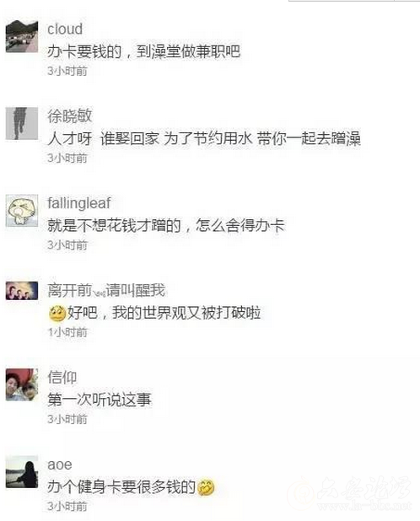The width and height of the screenshot is (420, 521).
Task: Open 徐晓敏's avatar image
Action: pyautogui.click(x=22, y=123)
